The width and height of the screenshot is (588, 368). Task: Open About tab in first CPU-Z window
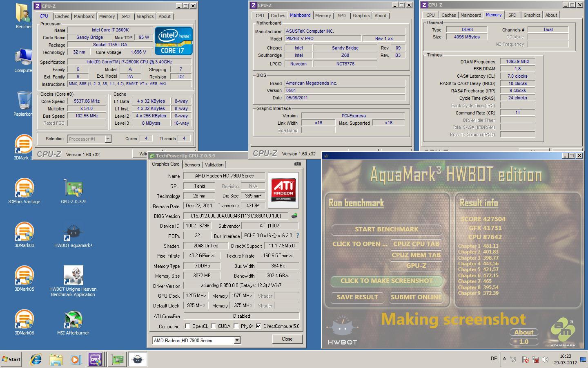click(x=165, y=16)
